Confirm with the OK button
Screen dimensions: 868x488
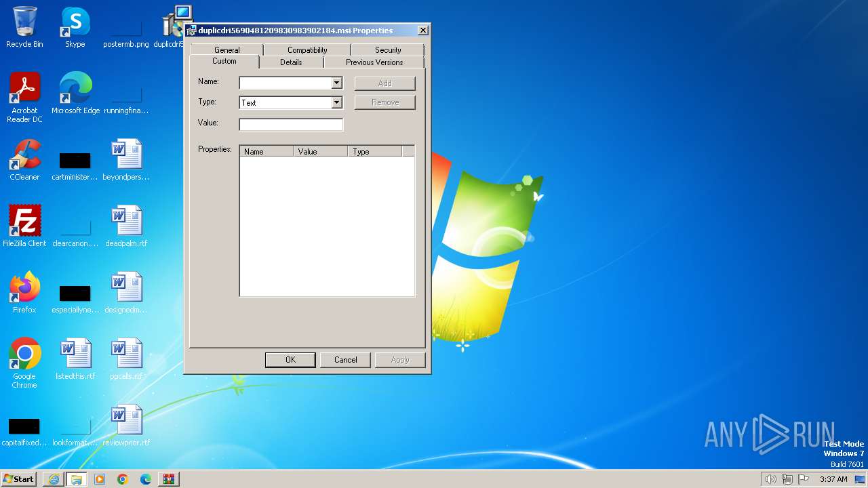coord(290,360)
